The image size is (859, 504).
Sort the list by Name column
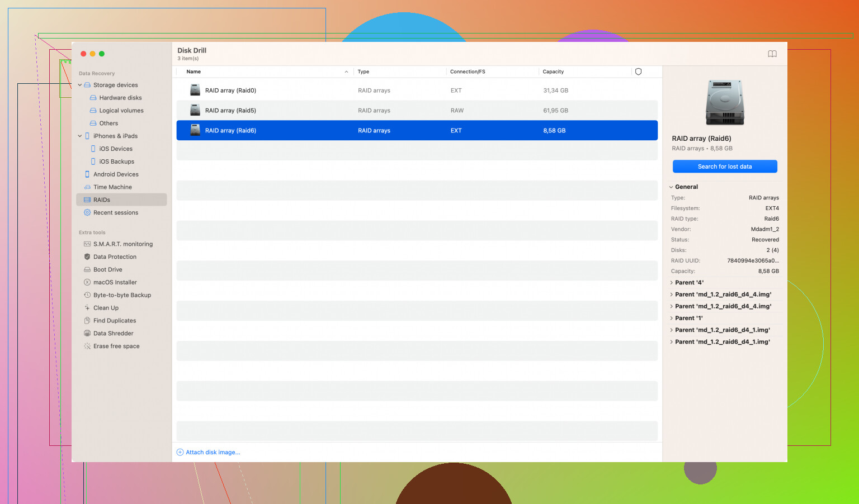pos(193,72)
